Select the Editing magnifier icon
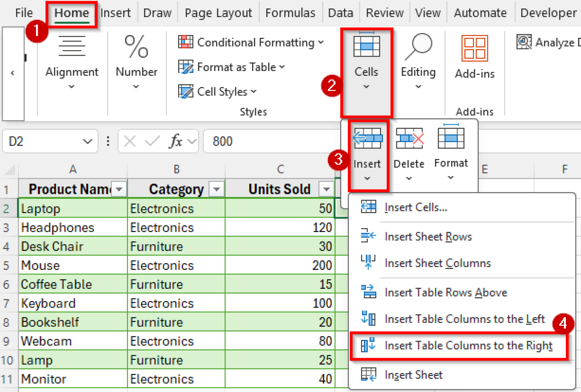The image size is (581, 392). [x=418, y=45]
